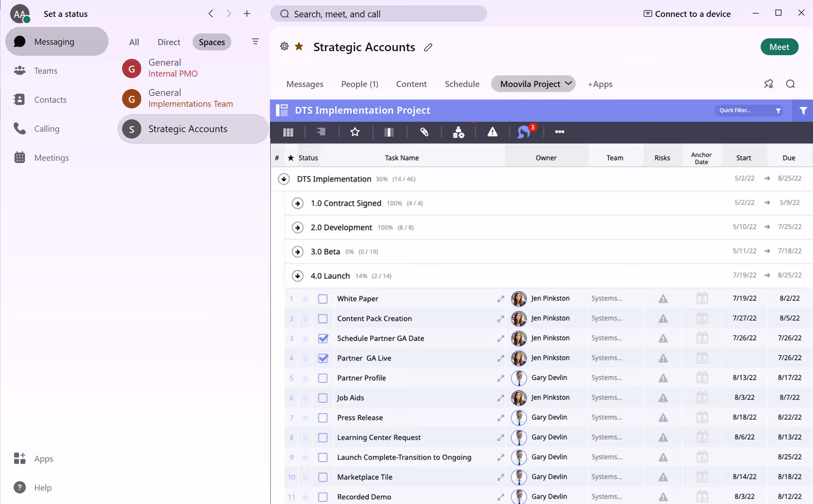
Task: Uncheck Schedule Partner GA Date checkbox
Action: [323, 338]
